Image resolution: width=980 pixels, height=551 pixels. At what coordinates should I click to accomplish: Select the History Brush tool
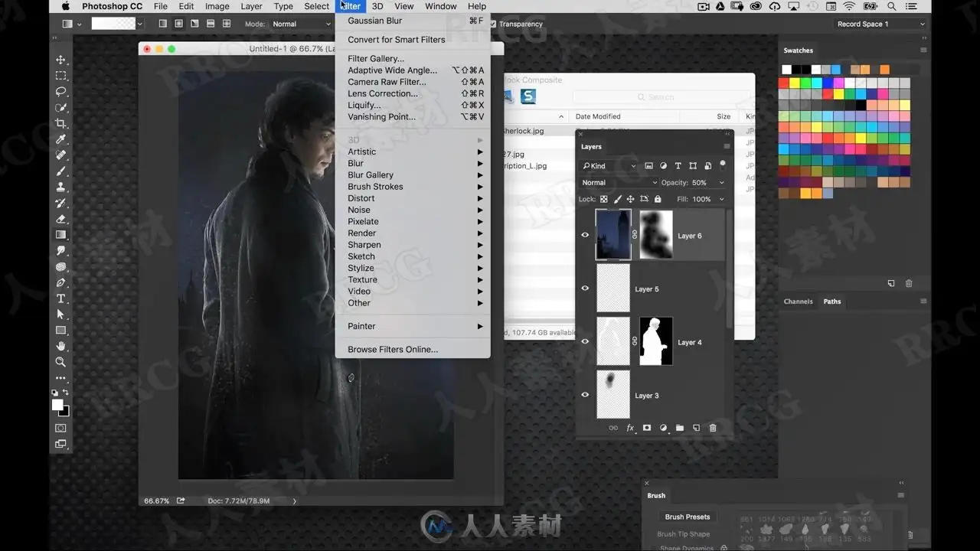(60, 204)
